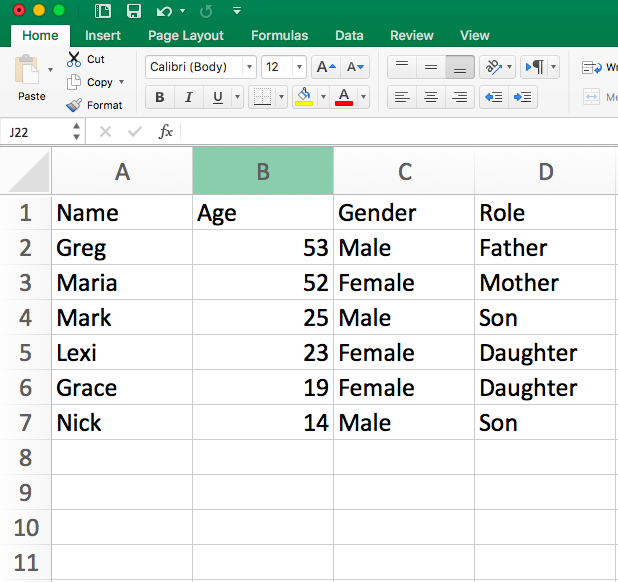The image size is (618, 582).
Task: Switch to the Formulas tab
Action: tap(279, 35)
